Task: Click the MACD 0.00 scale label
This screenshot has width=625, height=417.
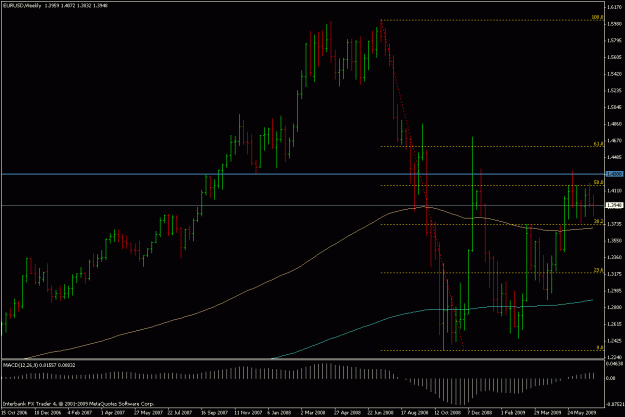Action: pos(610,378)
